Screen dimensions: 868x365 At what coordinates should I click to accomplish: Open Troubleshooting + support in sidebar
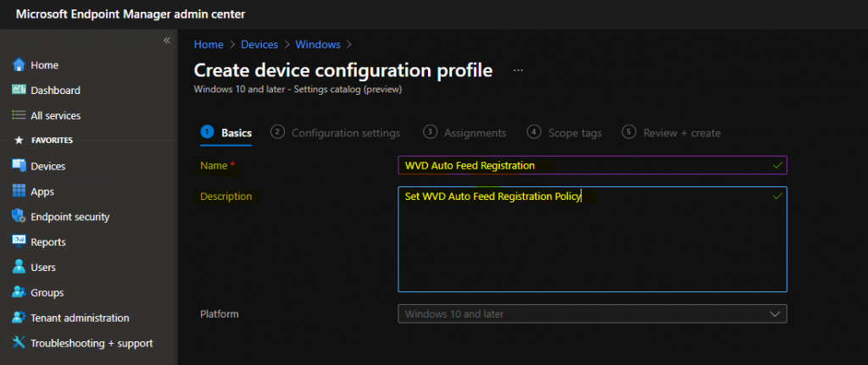coord(92,343)
